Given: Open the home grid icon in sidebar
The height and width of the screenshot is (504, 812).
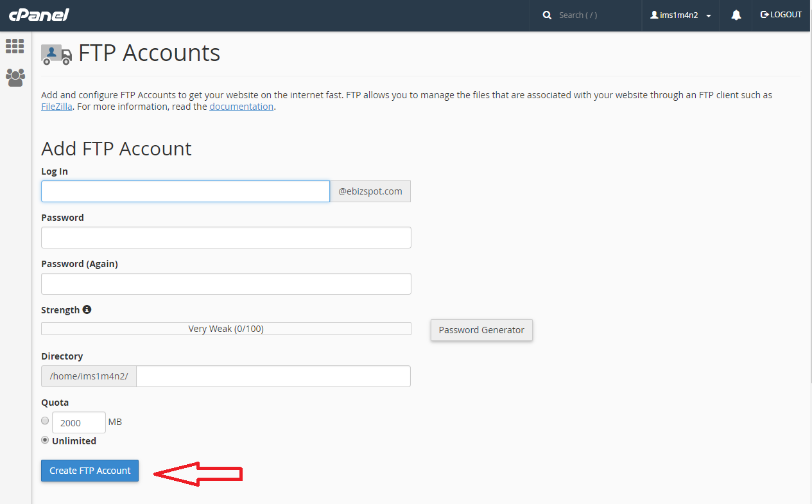Looking at the screenshot, I should [x=15, y=46].
